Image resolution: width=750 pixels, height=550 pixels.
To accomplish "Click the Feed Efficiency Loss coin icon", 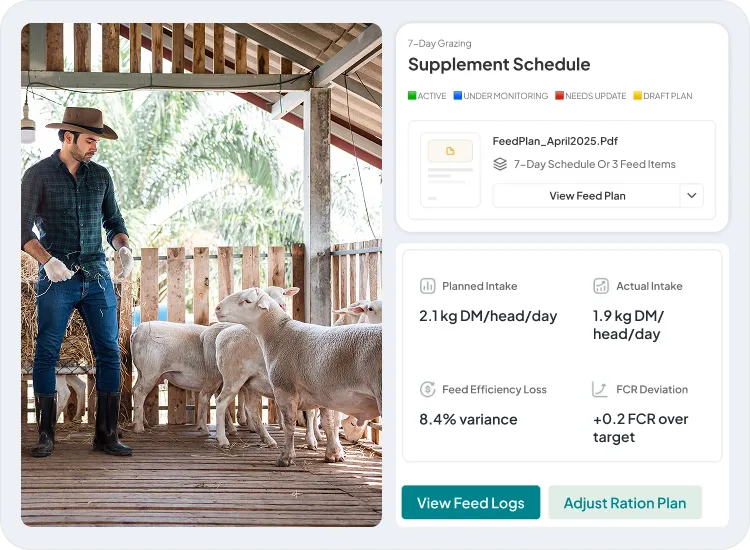I will click(x=428, y=390).
